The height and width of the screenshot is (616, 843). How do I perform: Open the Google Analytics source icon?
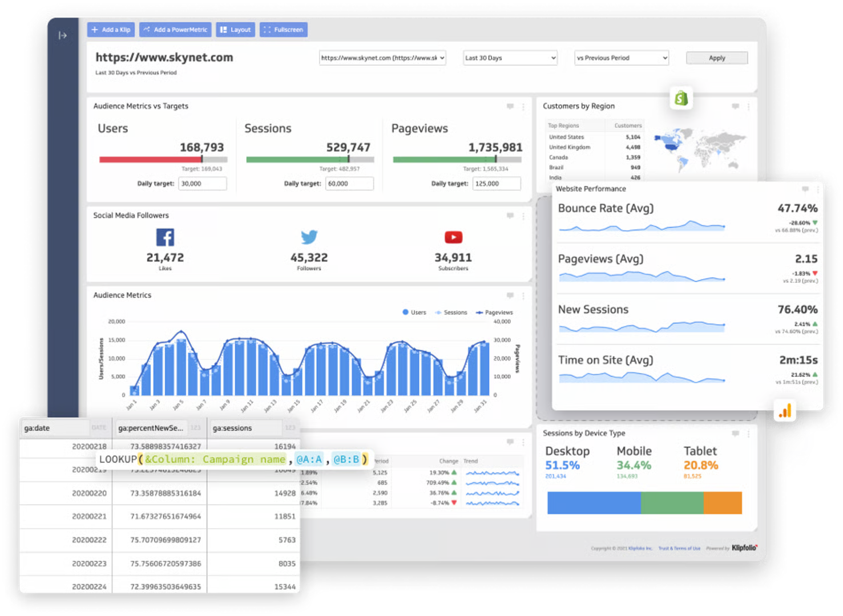[x=785, y=410]
